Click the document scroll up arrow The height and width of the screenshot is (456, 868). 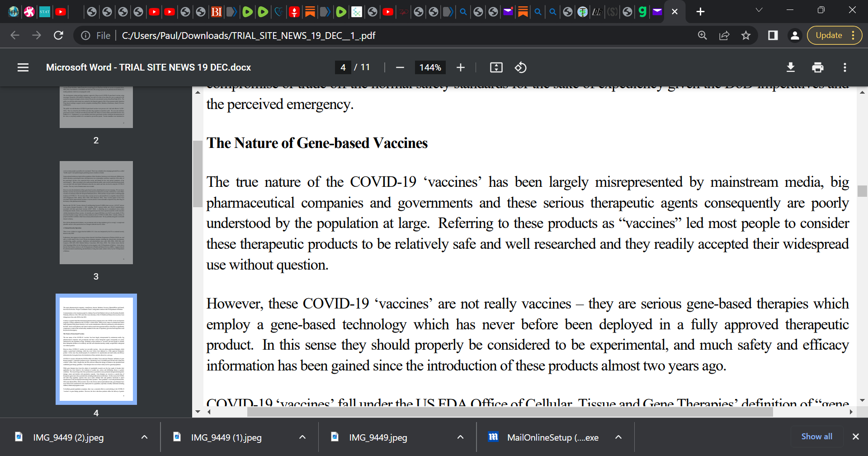click(x=862, y=92)
